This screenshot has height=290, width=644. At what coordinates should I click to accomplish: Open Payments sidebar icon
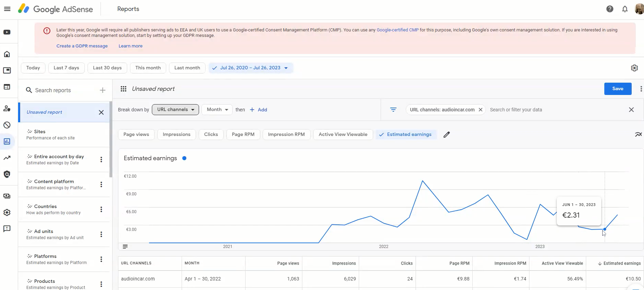[7, 196]
